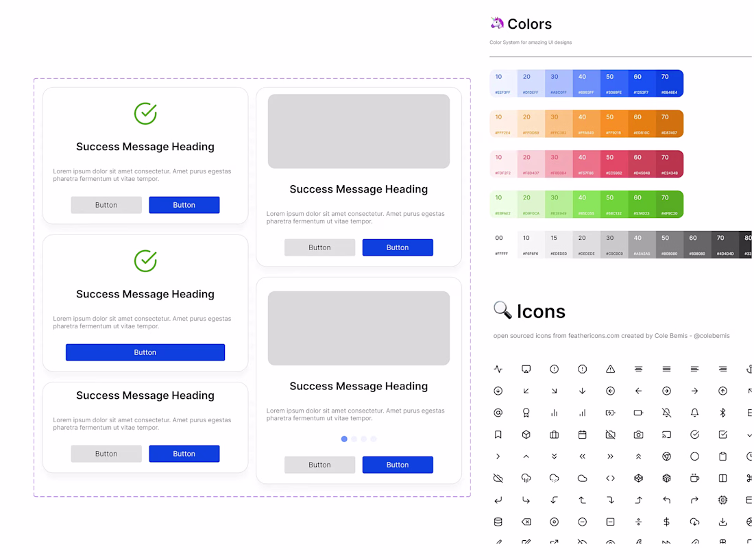Select the bell-off muted icon
The width and height of the screenshot is (754, 560).
pos(666,413)
